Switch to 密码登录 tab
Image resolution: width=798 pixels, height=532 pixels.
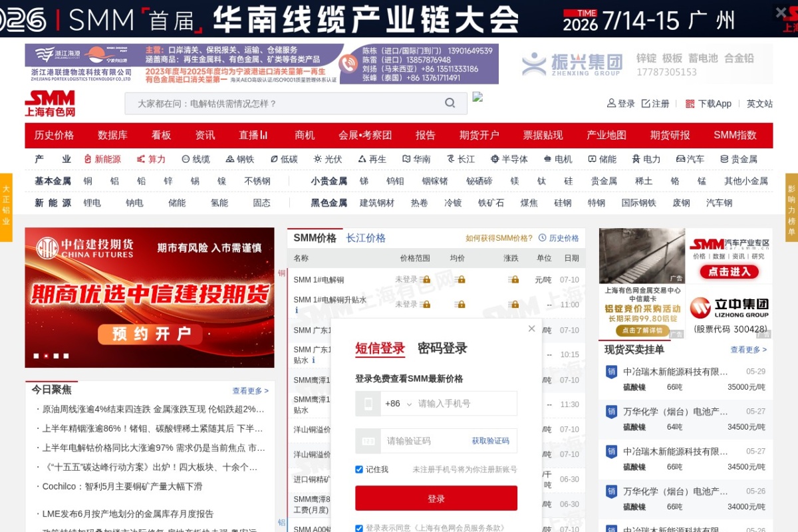click(442, 348)
